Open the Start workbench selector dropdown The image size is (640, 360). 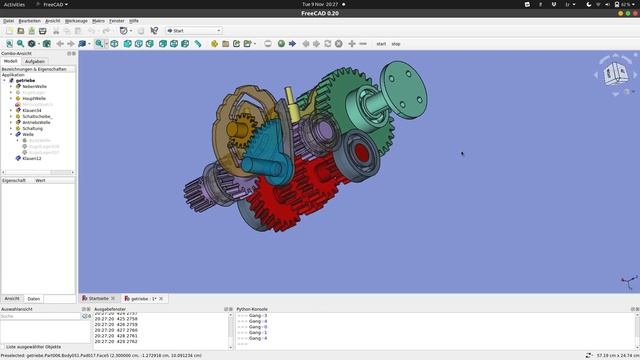(x=193, y=31)
